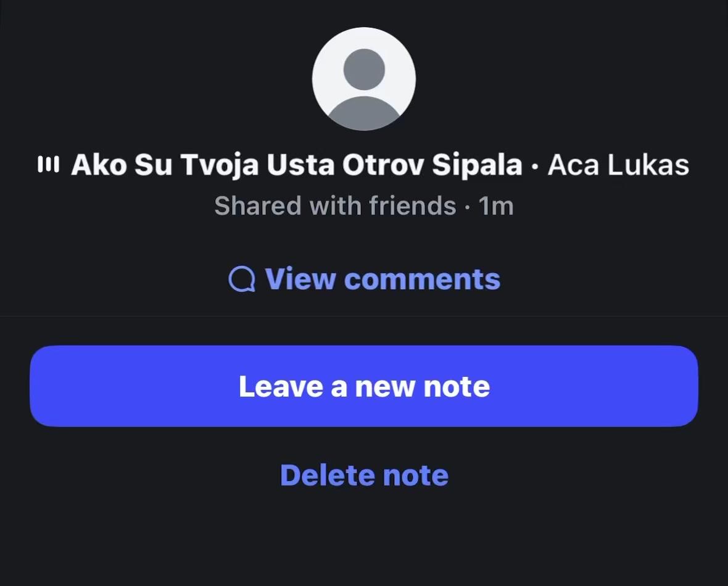Select the song title Ako Su Tvoja Usta Otrov Sipala
The image size is (728, 586).
click(297, 165)
